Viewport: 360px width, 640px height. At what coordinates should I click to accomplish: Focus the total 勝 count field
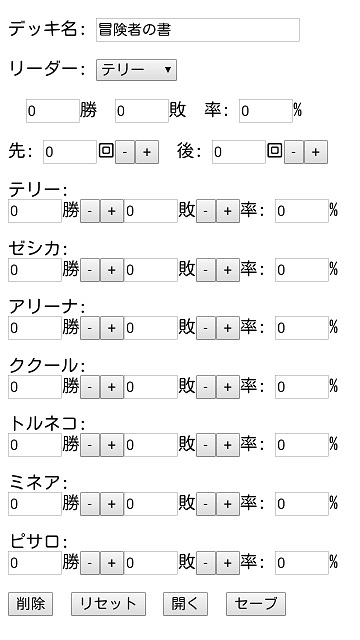coord(53,111)
